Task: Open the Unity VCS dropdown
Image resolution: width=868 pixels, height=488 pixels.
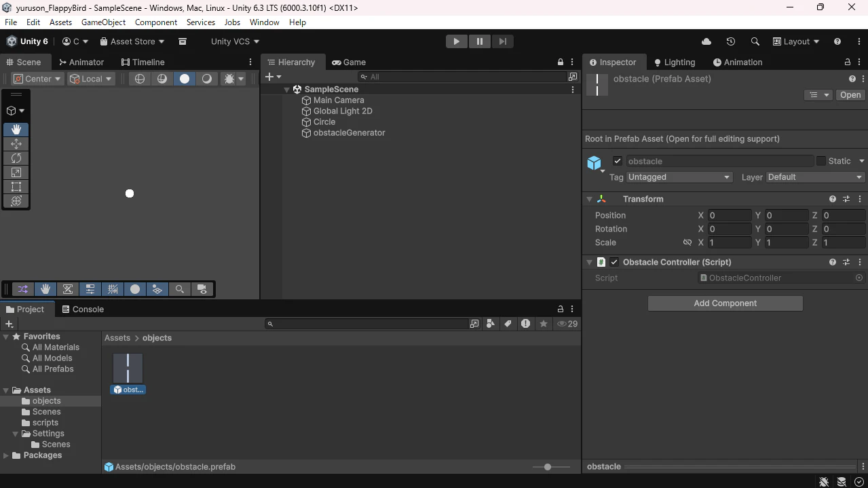Action: tap(235, 41)
